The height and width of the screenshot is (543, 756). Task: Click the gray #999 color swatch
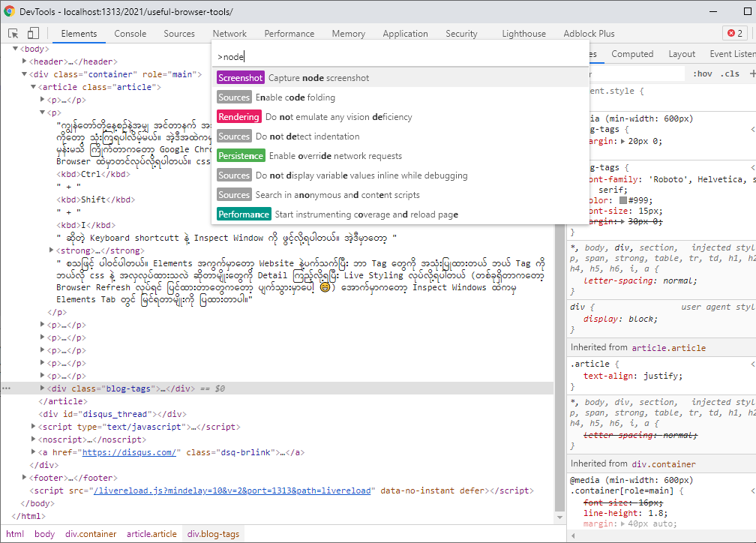[623, 200]
